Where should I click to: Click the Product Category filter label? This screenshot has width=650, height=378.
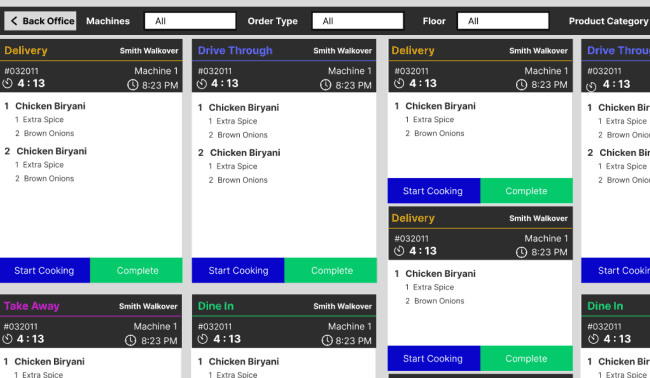pos(609,21)
